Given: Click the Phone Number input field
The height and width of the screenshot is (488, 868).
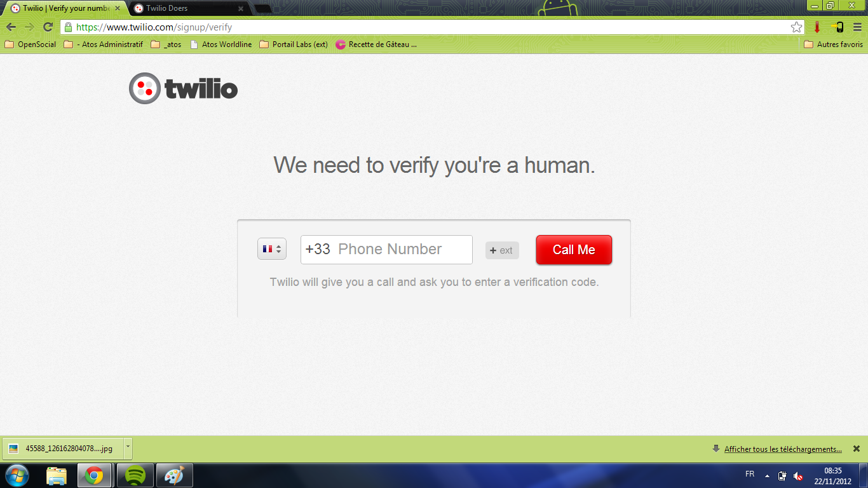Looking at the screenshot, I should tap(386, 249).
